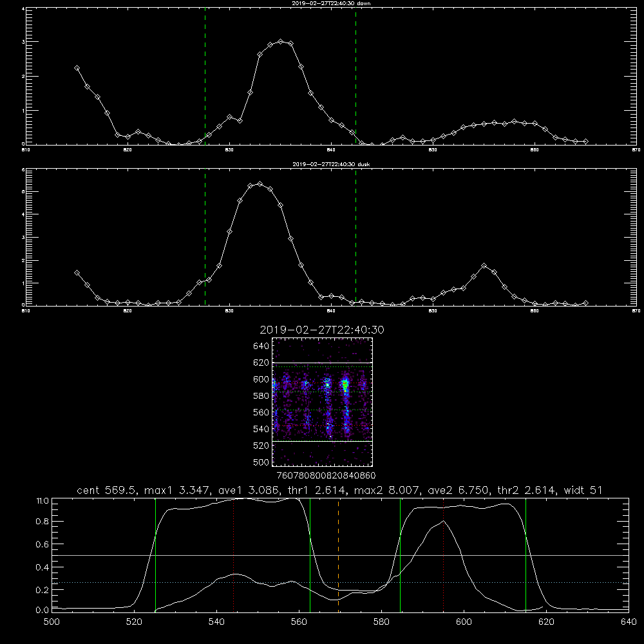Click the right green dashed line in dusk plot

(355, 238)
